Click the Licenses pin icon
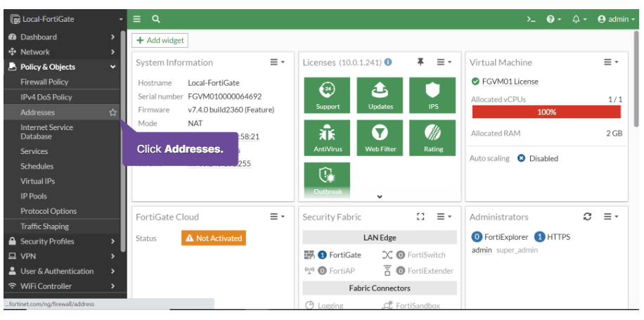This screenshot has height=320, width=644. [x=420, y=62]
